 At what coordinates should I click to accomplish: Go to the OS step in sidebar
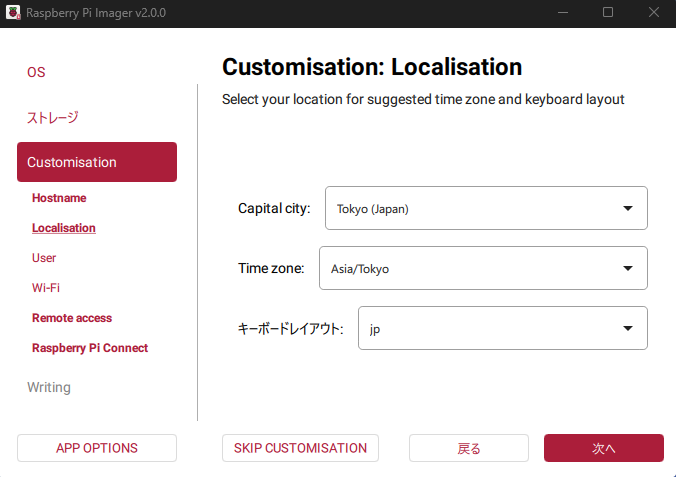tap(36, 72)
